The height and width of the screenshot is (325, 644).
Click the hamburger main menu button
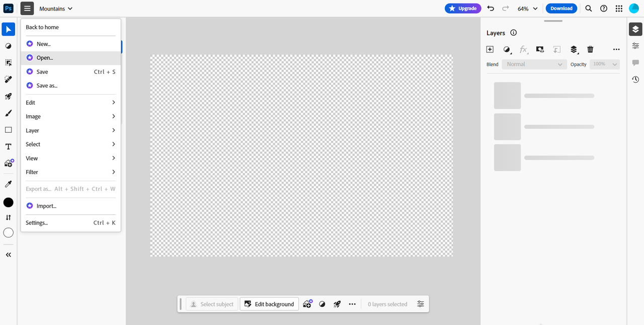coord(27,9)
